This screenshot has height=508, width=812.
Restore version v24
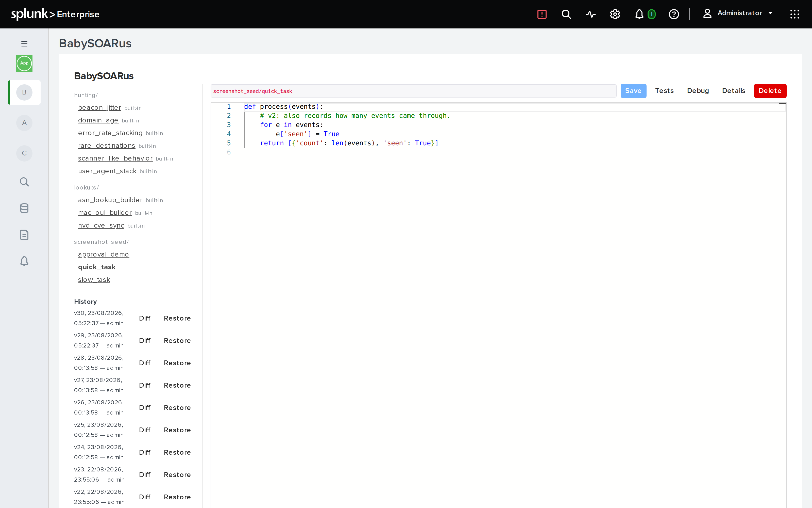pos(177,452)
